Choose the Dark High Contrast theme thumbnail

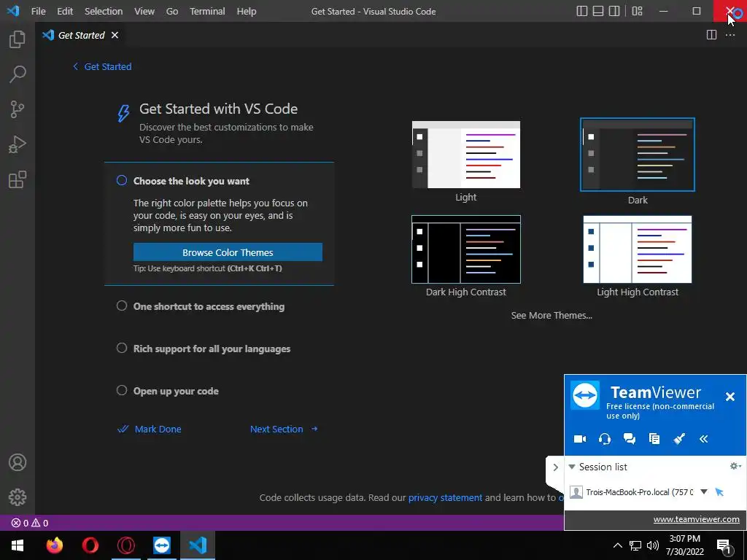coord(466,249)
